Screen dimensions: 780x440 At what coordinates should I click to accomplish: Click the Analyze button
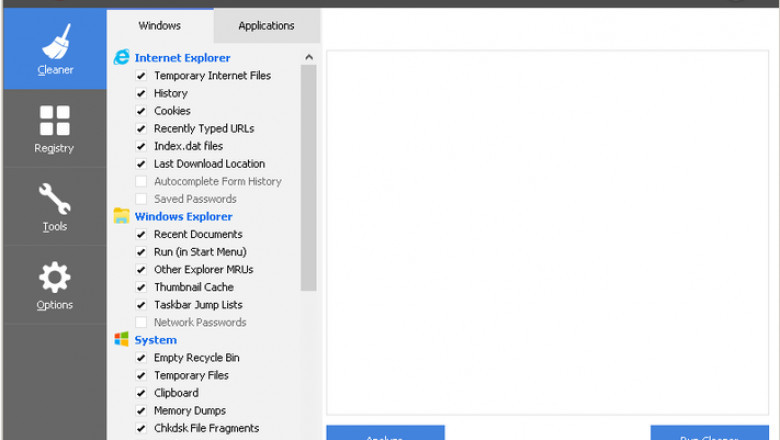(385, 433)
